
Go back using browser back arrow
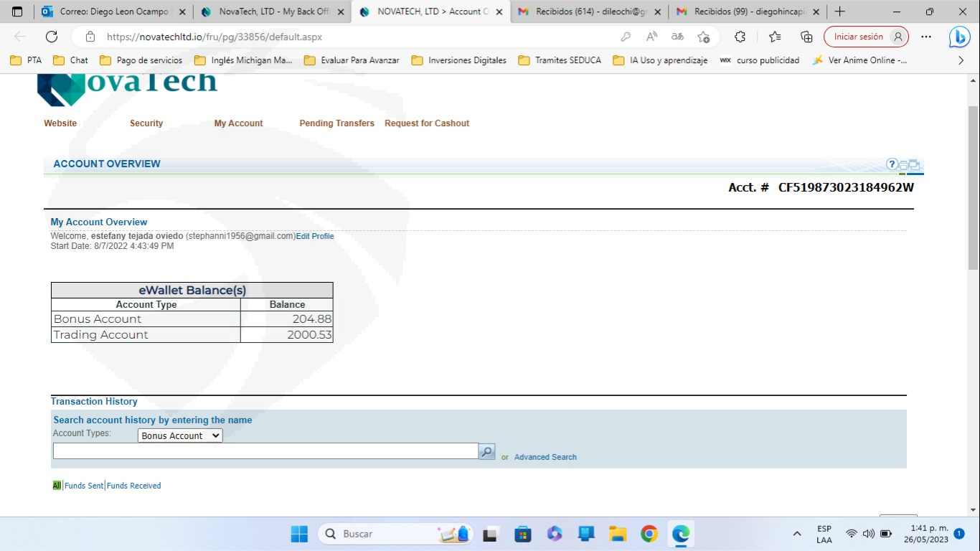click(x=20, y=37)
